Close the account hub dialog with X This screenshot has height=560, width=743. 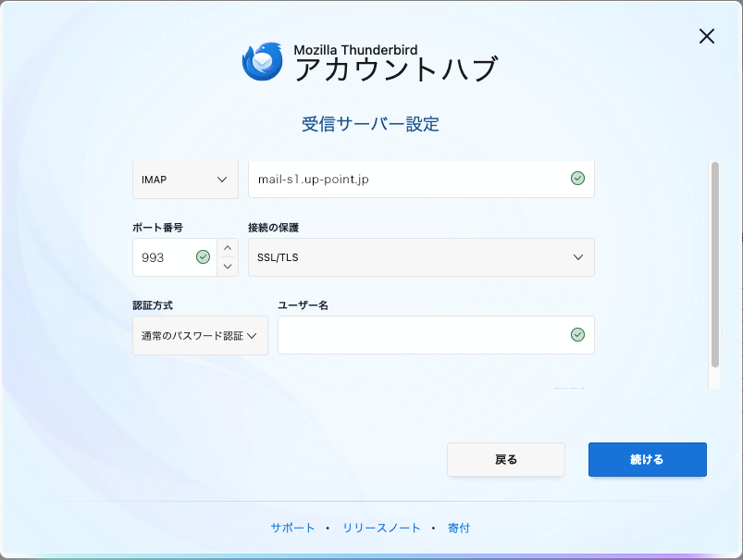pyautogui.click(x=707, y=36)
